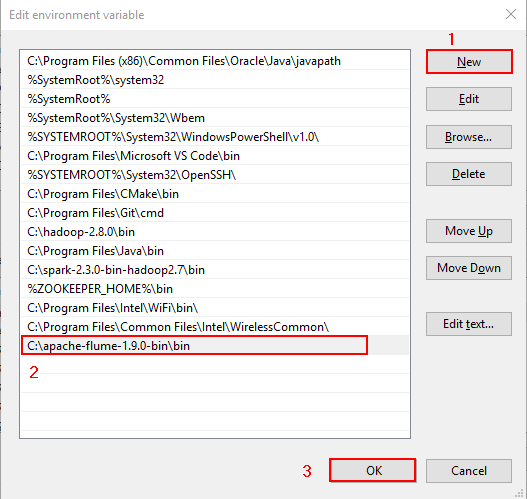This screenshot has height=499, width=527.
Task: Select the %ZOOKEEPER_HOME%\bin entry
Action: [x=215, y=289]
